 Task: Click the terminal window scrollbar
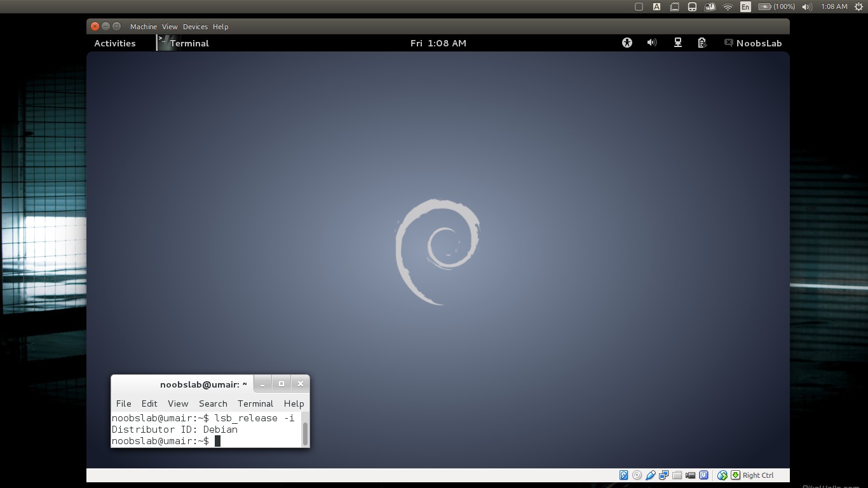pos(305,434)
